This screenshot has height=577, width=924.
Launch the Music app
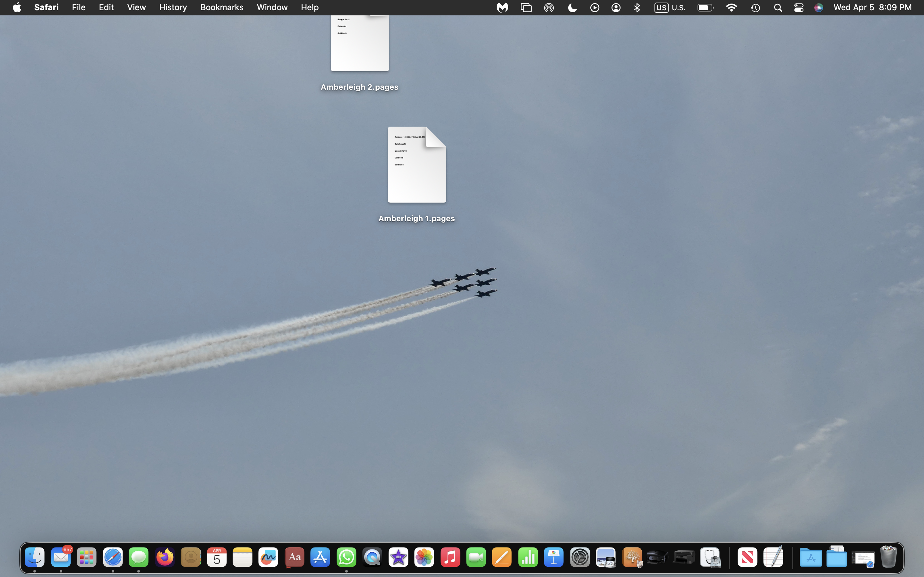[450, 557]
